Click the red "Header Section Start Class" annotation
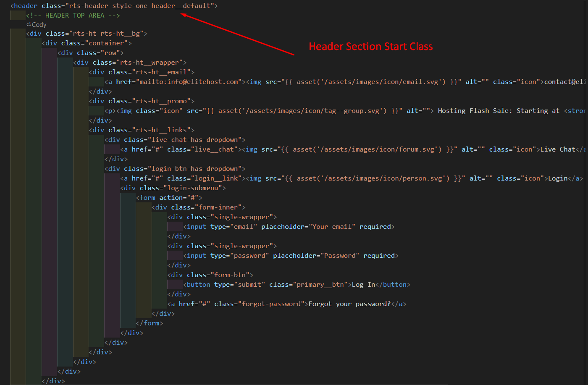The image size is (588, 385). coord(370,47)
